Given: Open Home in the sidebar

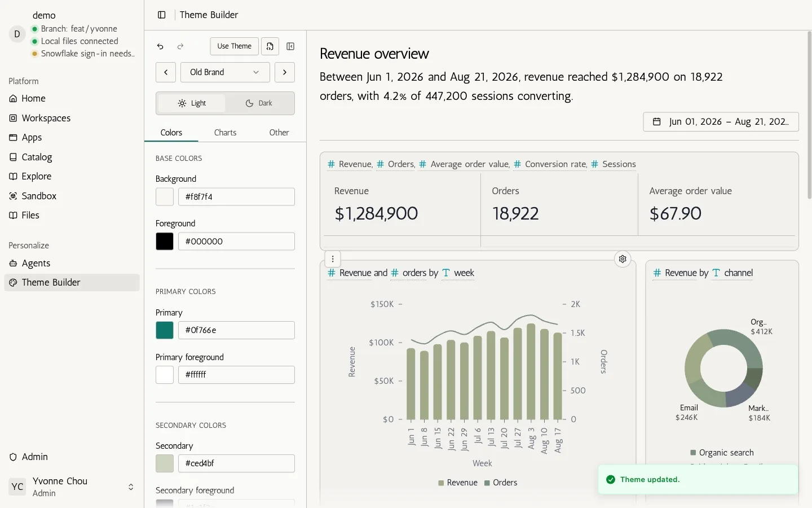Looking at the screenshot, I should pyautogui.click(x=72, y=98).
